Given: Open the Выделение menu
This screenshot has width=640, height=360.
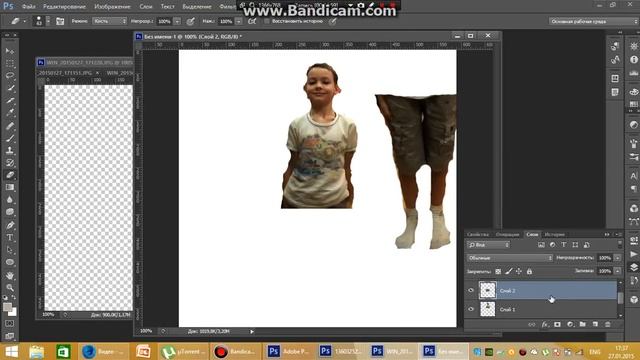Looking at the screenshot, I should coord(197,7).
